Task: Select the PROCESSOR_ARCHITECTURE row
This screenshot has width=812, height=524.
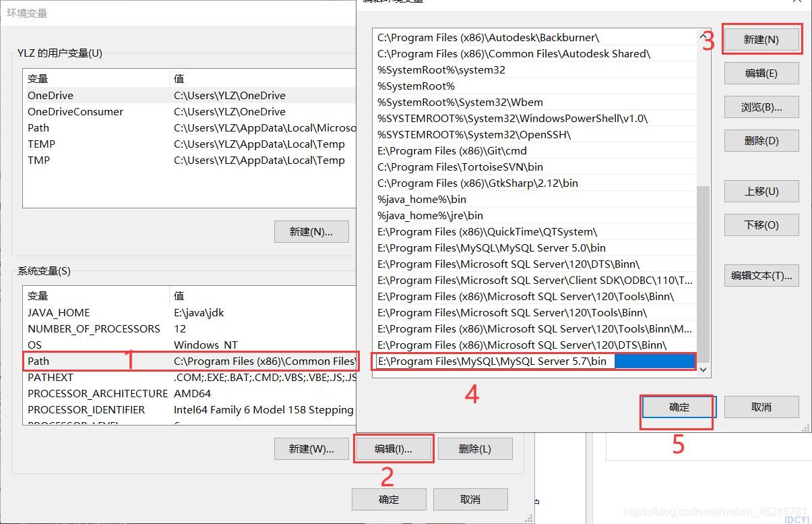Action: tap(190, 394)
